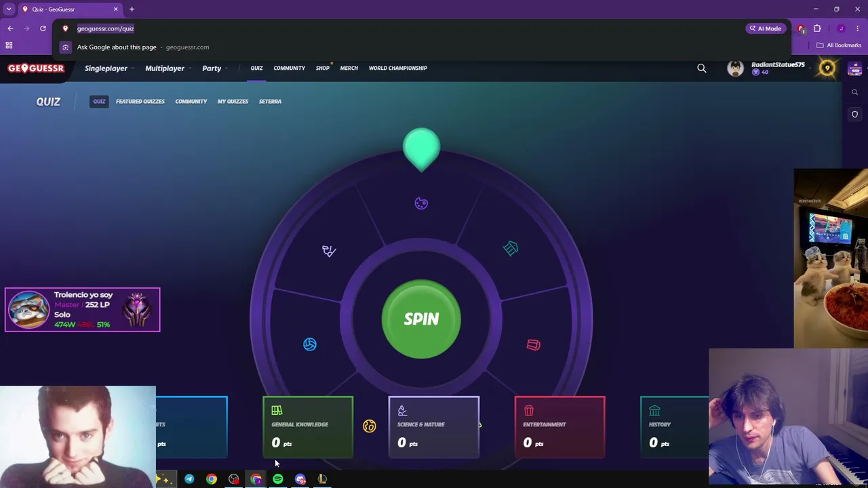Viewport: 868px width, 488px height.
Task: Open the browser Extensions puzzle icon
Action: pos(817,28)
